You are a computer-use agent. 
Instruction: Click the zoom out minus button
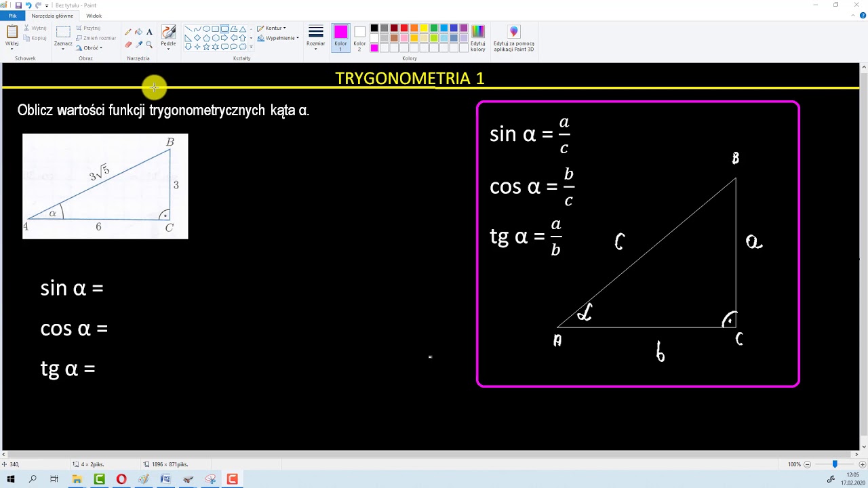tap(807, 464)
